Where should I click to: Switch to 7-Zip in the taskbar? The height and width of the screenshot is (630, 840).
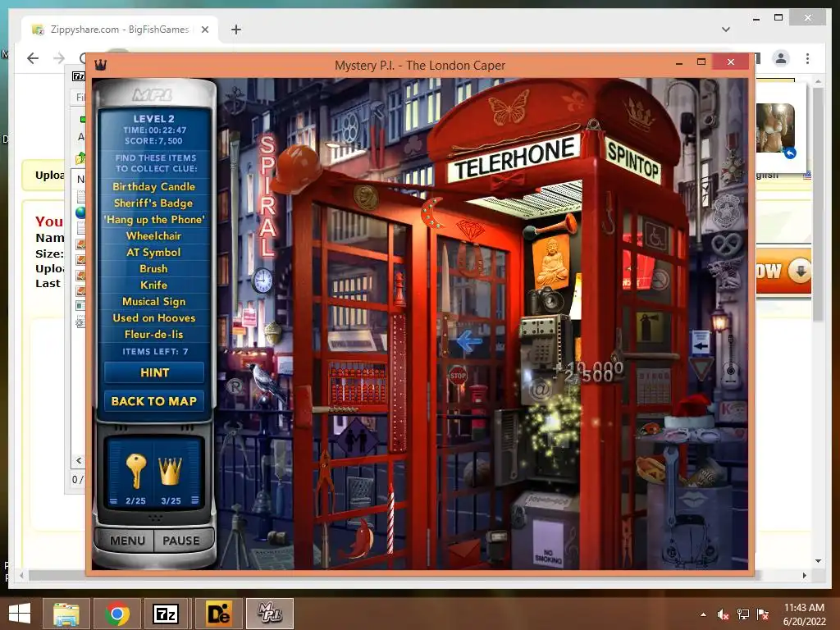(166, 614)
